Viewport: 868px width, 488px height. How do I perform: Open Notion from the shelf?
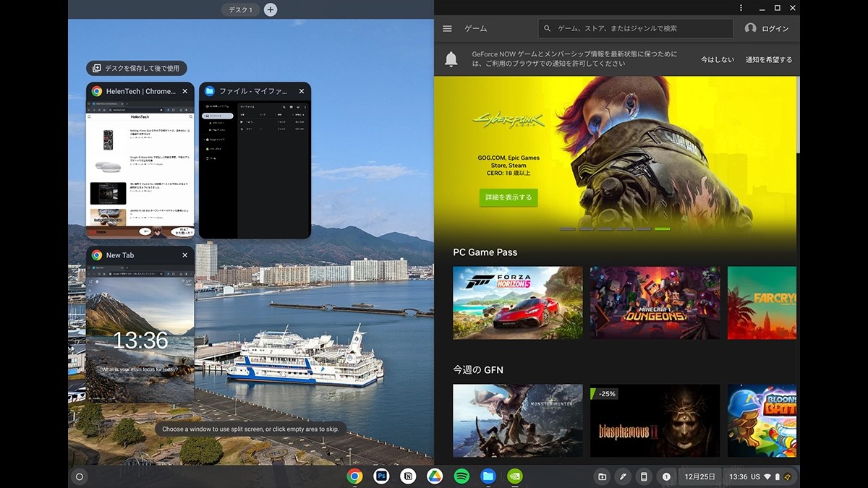pyautogui.click(x=407, y=476)
